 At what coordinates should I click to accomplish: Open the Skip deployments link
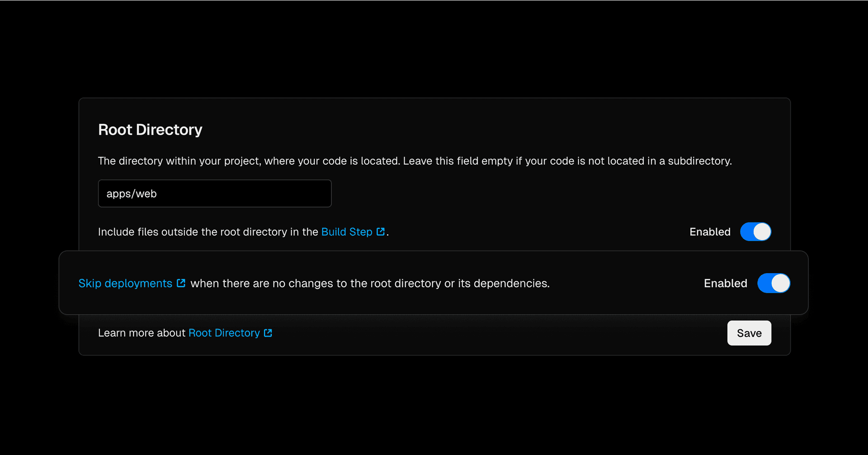pos(125,284)
